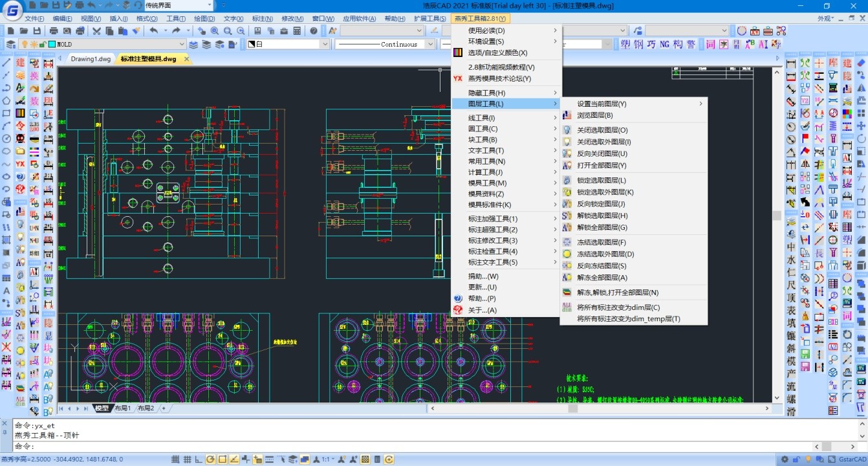Click the Match Properties brush icon
868x466 pixels.
[x=136, y=30]
